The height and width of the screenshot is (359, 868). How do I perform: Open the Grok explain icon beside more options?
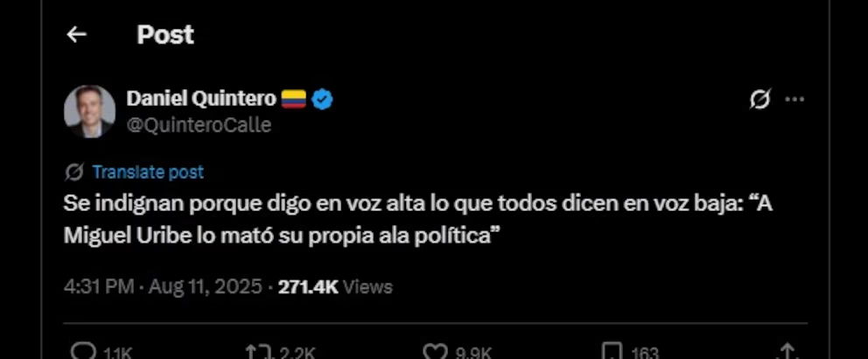click(760, 100)
